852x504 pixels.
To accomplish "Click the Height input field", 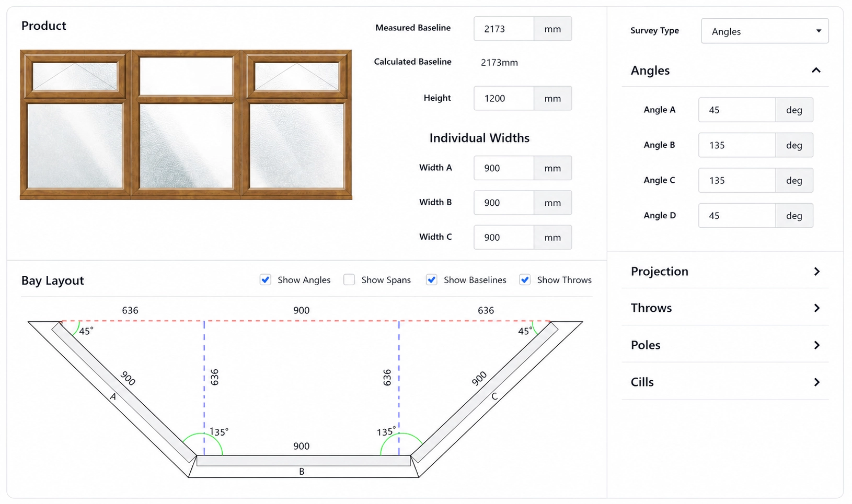I will [504, 98].
